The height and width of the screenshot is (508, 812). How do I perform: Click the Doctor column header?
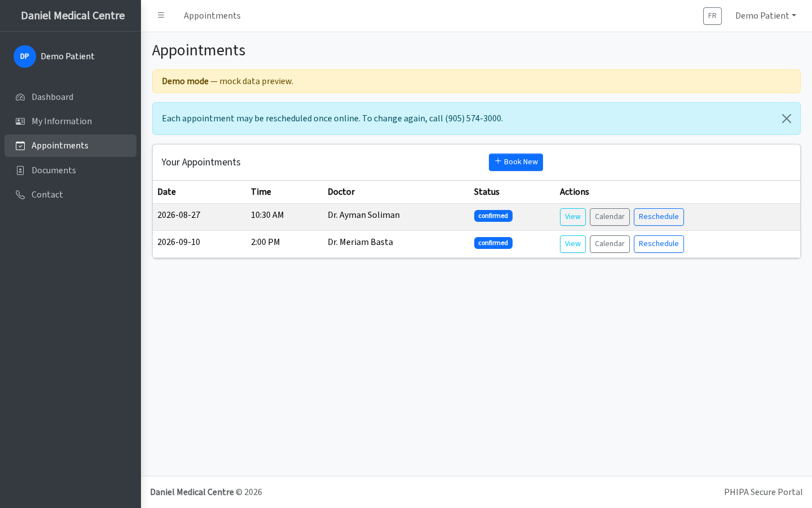click(x=341, y=192)
